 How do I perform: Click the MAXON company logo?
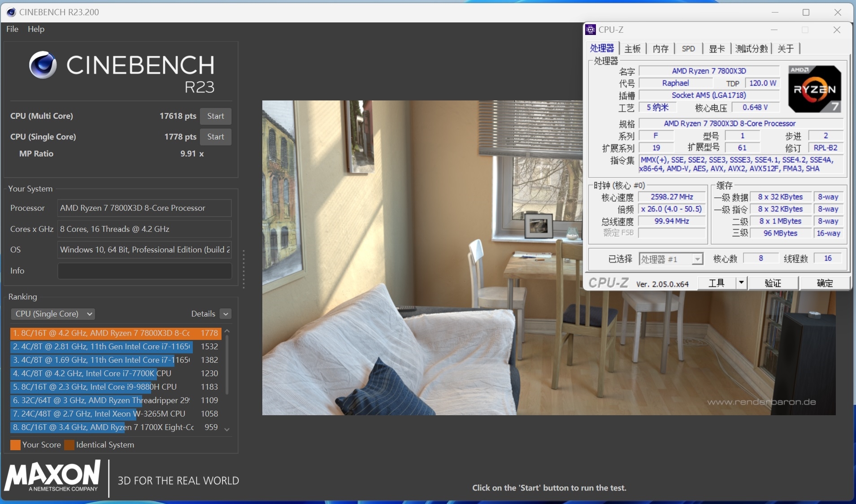pos(53,476)
